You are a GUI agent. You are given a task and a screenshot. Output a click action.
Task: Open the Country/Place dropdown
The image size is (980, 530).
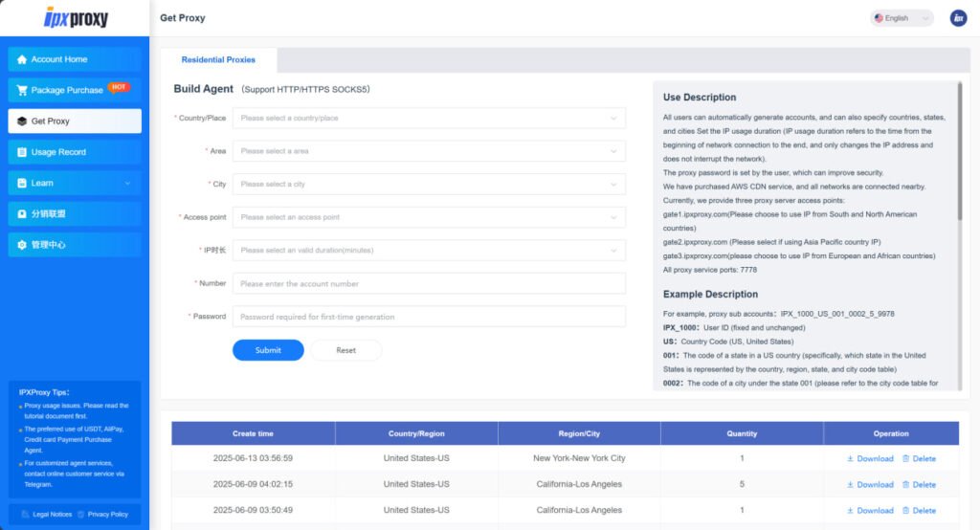(429, 118)
